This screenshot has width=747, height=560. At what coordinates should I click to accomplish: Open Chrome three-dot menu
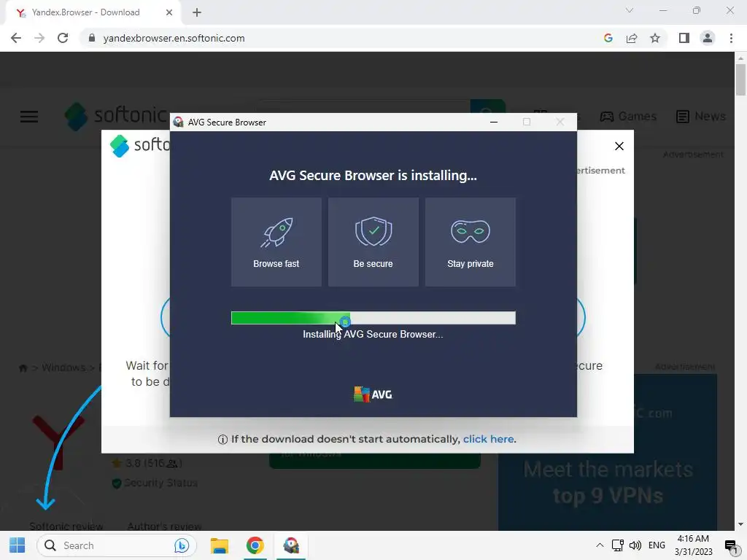(x=731, y=38)
